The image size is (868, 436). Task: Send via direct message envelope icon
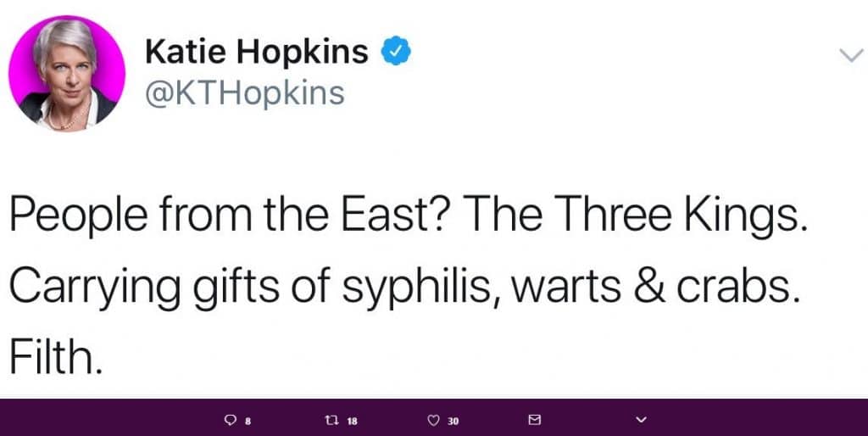click(535, 419)
